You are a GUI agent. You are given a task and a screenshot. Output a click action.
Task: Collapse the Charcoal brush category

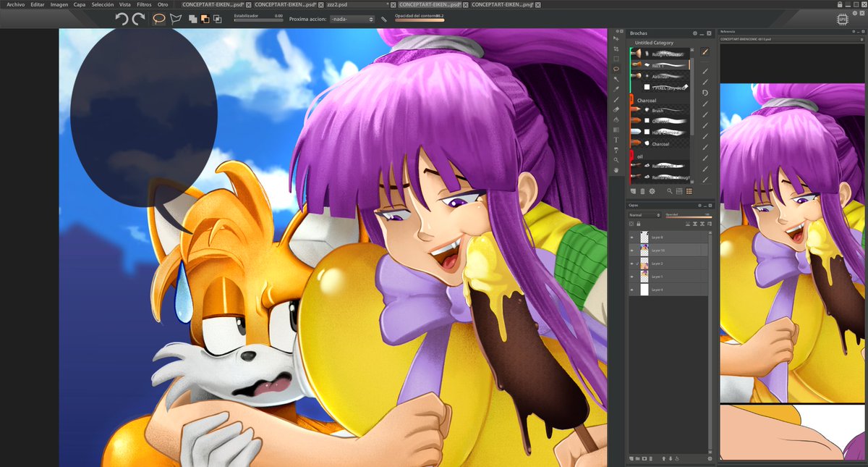632,100
